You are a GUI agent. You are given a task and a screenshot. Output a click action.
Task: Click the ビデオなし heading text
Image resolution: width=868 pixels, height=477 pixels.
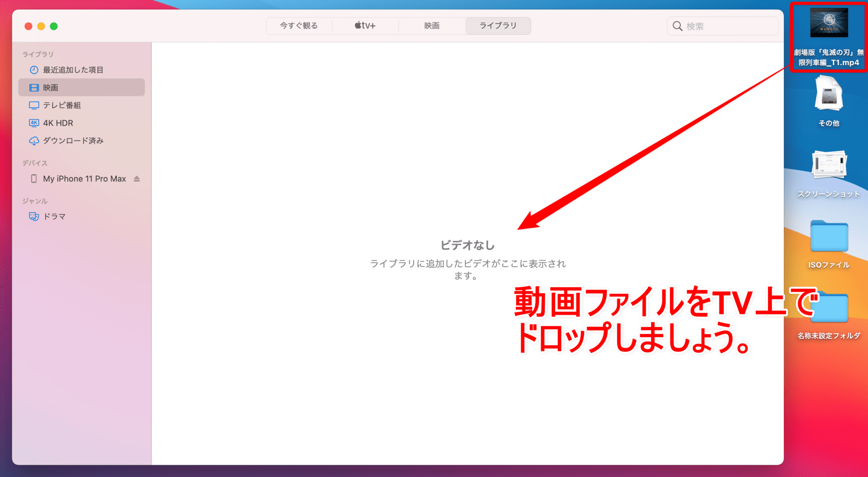click(467, 246)
